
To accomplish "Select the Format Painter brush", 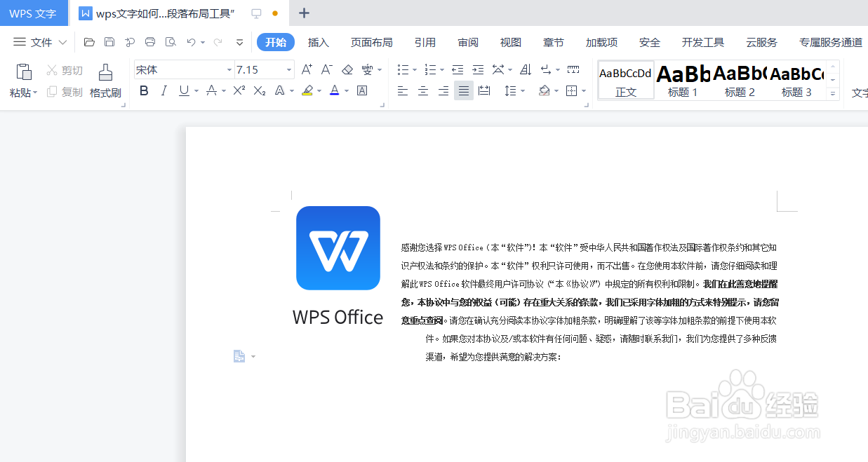I will [x=105, y=72].
